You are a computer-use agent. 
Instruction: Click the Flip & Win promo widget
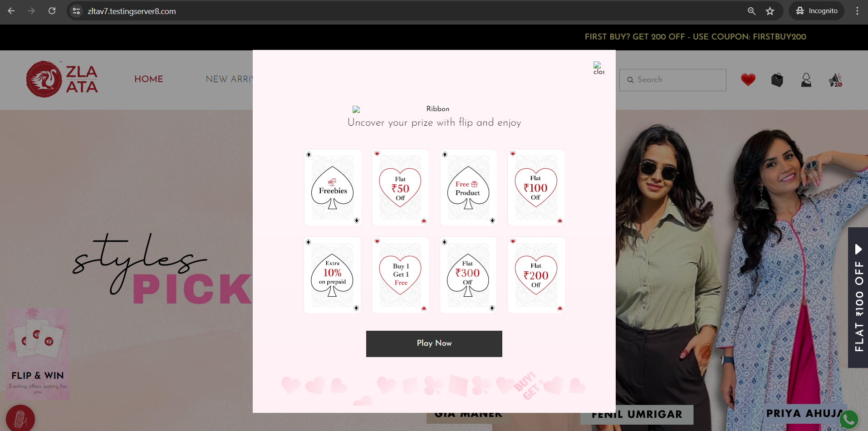click(38, 354)
